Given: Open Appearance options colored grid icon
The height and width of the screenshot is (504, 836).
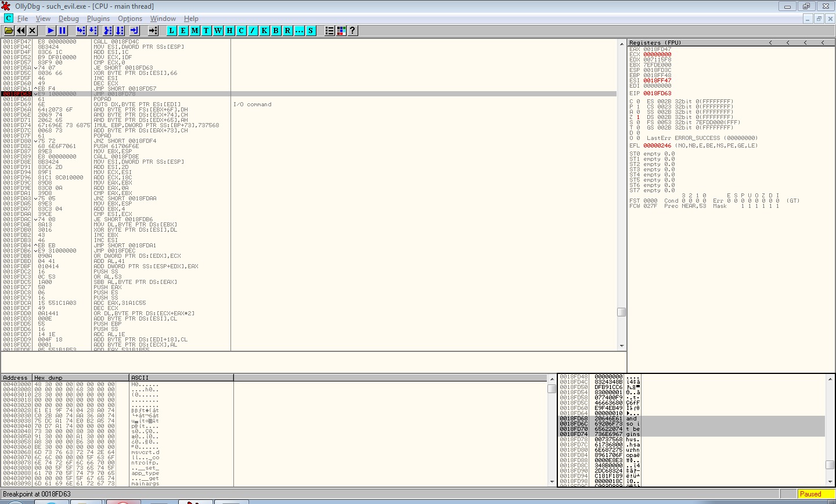Looking at the screenshot, I should tap(341, 30).
